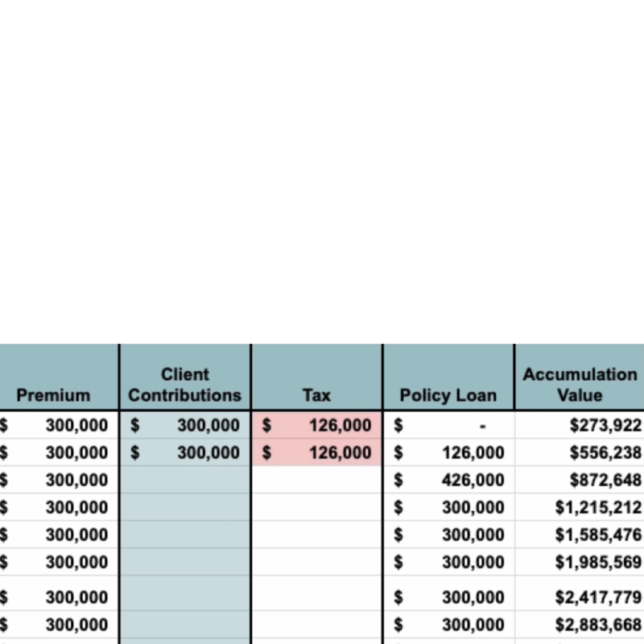This screenshot has height=644, width=644.
Task: Select the Premium cell in the $1,585,476 row
Action: [59, 535]
